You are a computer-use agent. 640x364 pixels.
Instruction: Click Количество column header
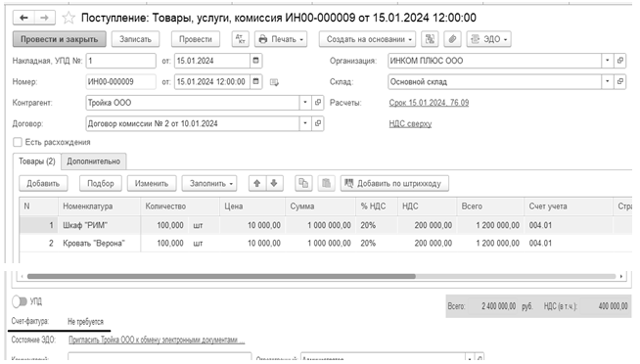click(180, 206)
